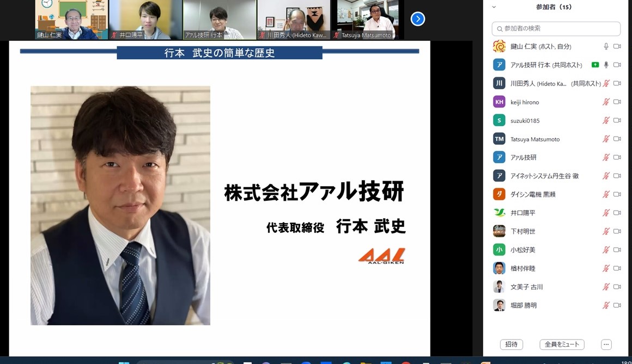Screen dimensions: 632x364
Task: Click camera icon for 小松好美
Action: click(x=617, y=250)
